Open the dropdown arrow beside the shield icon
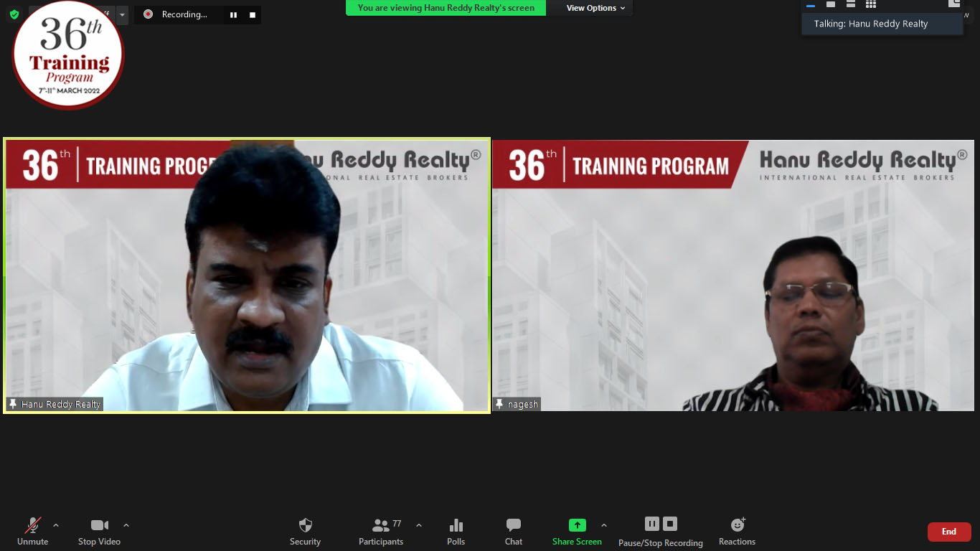This screenshot has height=551, width=980. pos(122,14)
